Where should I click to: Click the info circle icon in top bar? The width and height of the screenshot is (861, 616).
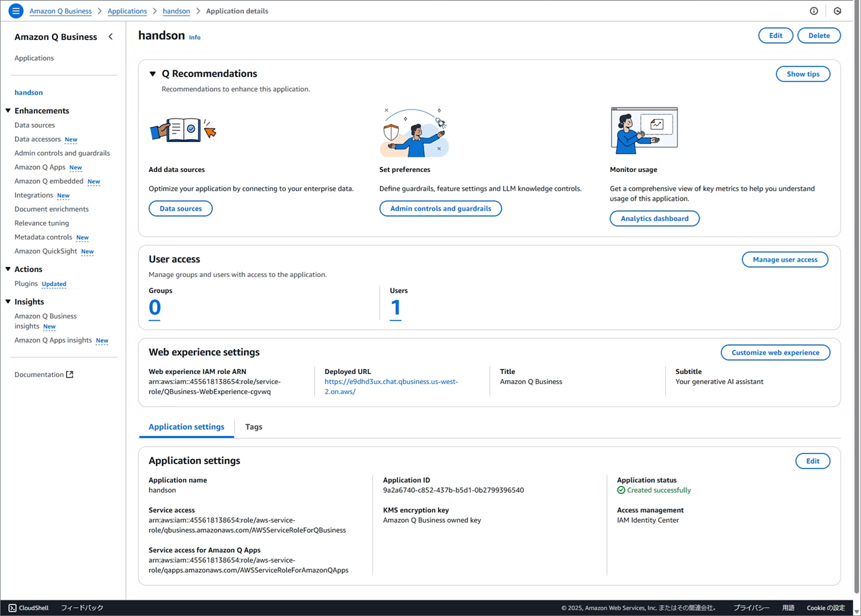(814, 11)
